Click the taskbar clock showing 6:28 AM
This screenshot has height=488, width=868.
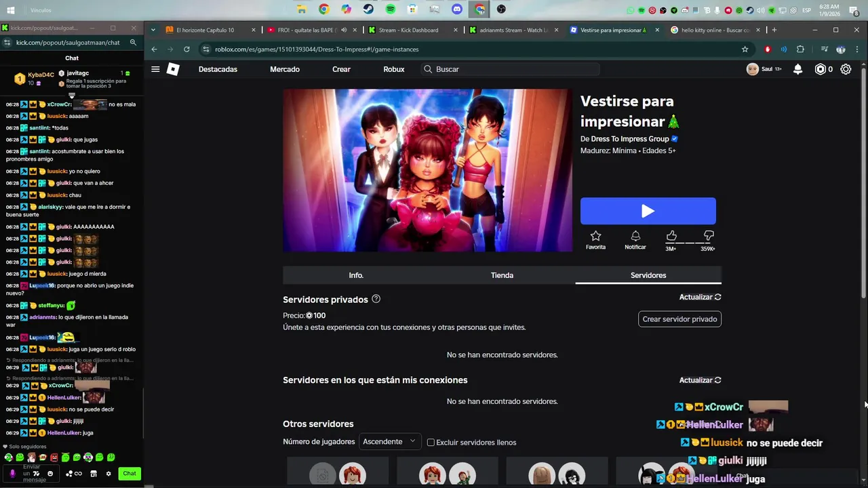coord(829,10)
